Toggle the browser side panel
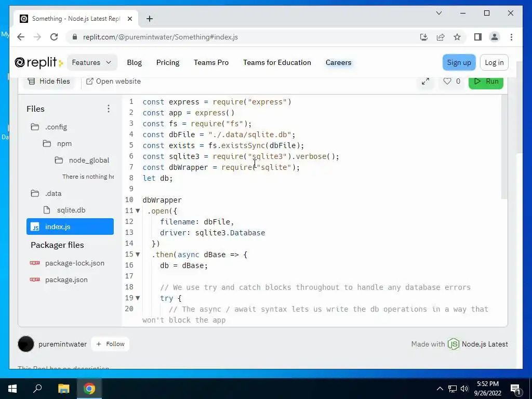 478,37
